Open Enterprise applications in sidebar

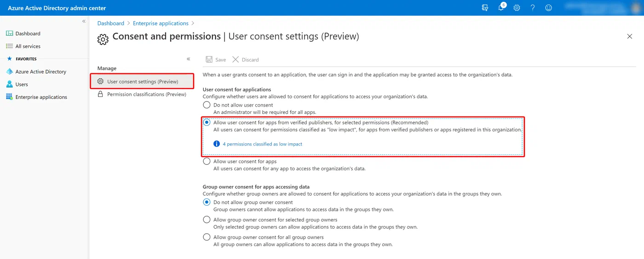tap(41, 97)
